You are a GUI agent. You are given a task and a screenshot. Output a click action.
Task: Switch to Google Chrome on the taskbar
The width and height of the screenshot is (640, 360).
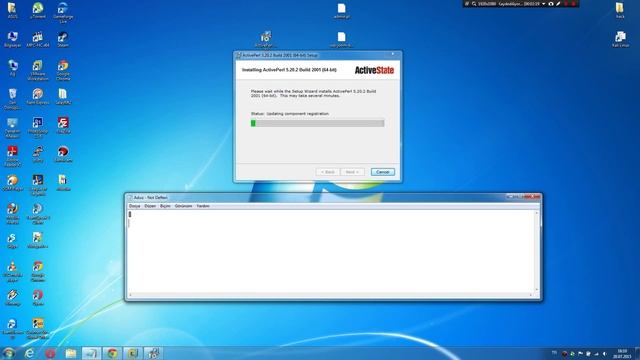[x=112, y=353]
